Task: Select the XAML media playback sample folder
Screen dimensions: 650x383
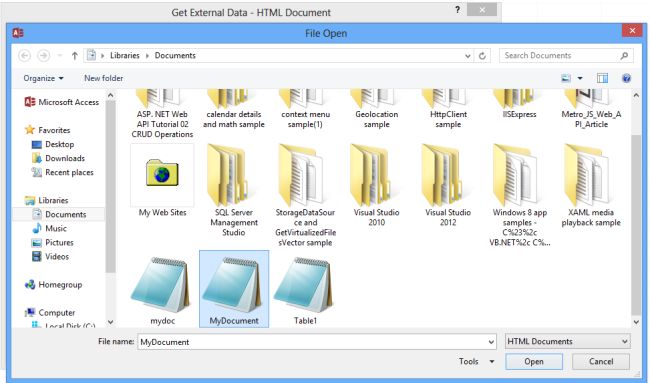Action: (591, 186)
